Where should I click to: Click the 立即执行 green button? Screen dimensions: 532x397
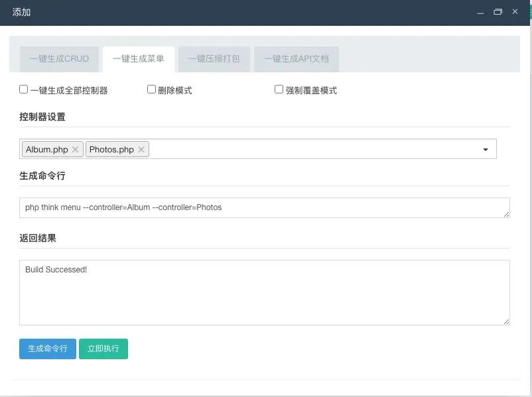click(x=103, y=349)
